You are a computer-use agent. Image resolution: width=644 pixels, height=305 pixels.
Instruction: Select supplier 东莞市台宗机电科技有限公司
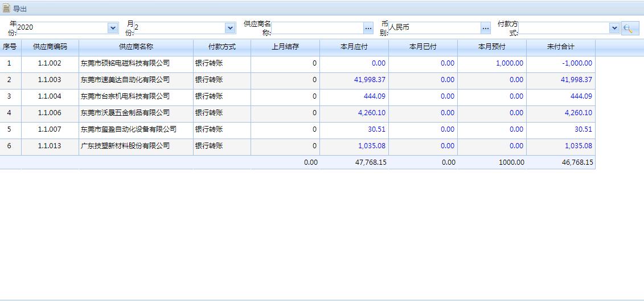click(x=125, y=96)
